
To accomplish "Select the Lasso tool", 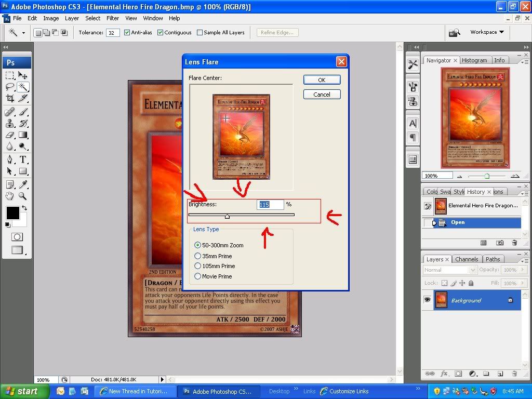I will tap(10, 87).
